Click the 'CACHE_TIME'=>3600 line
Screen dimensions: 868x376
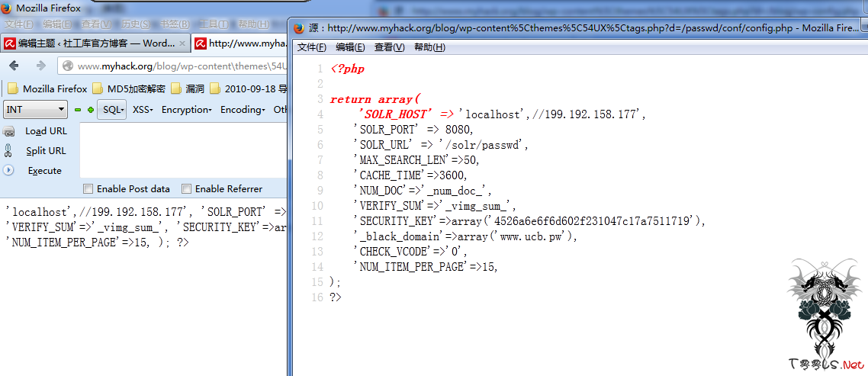tap(410, 175)
